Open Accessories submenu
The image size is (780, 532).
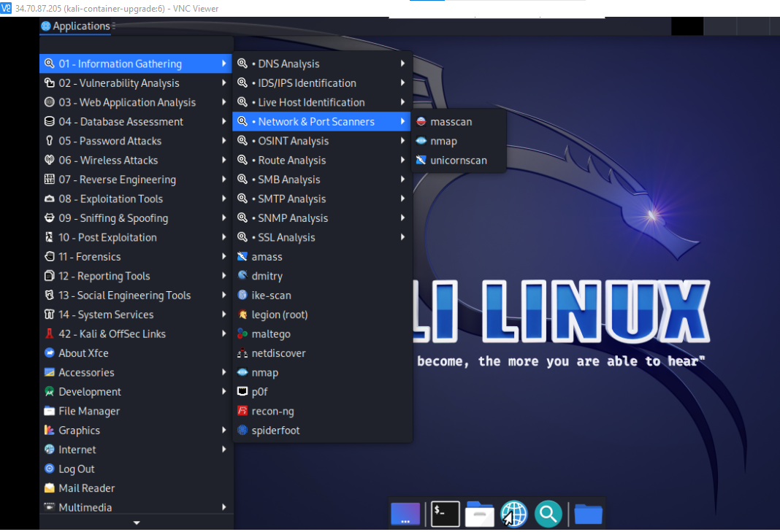135,373
